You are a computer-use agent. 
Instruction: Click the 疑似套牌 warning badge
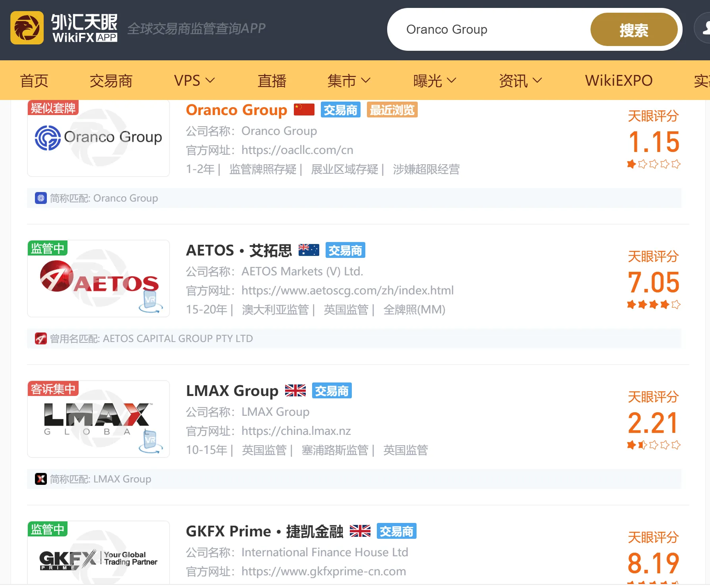(x=53, y=108)
